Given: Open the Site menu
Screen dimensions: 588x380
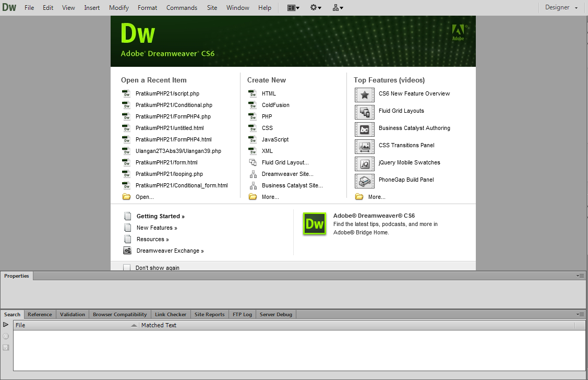Looking at the screenshot, I should click(212, 7).
